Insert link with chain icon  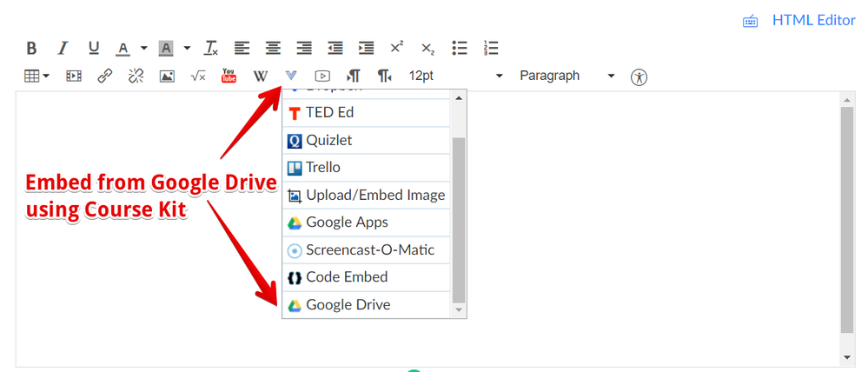[x=105, y=76]
